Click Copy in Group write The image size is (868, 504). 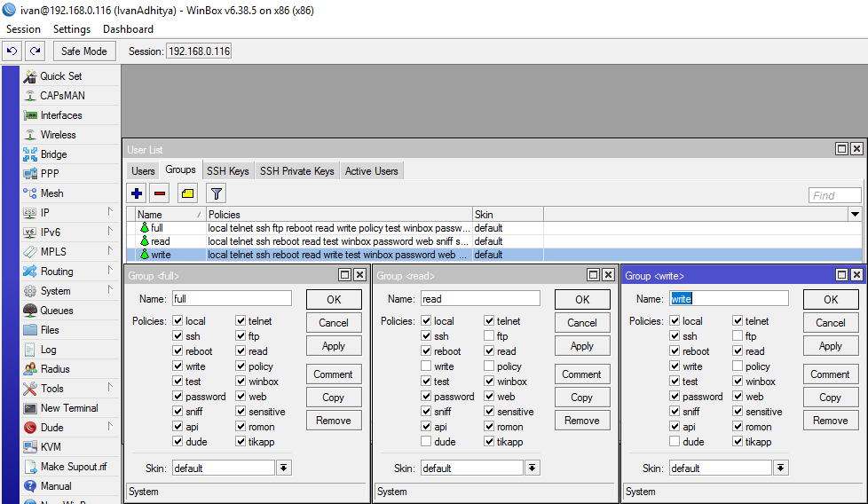tap(831, 398)
